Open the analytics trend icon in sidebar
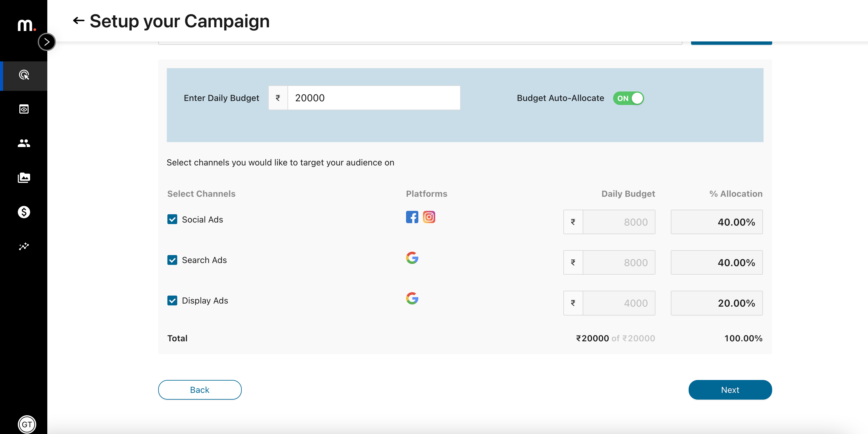Viewport: 868px width, 434px height. pyautogui.click(x=24, y=247)
